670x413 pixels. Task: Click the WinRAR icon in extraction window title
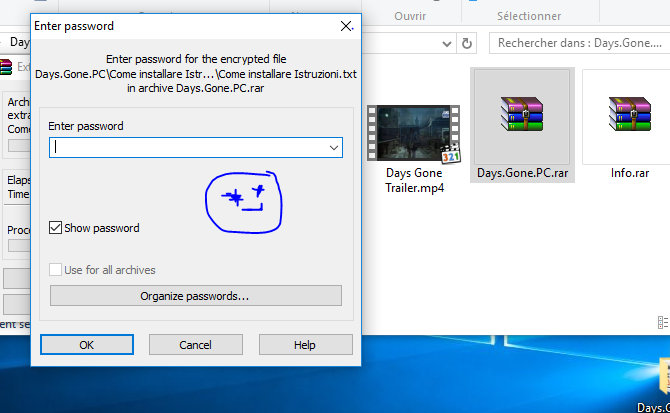[x=6, y=67]
